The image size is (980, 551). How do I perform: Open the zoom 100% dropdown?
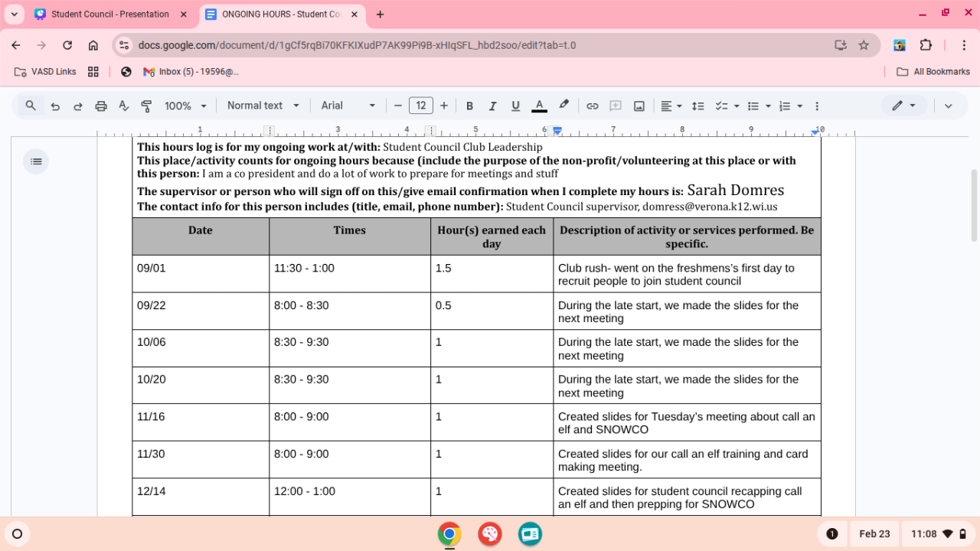[186, 106]
